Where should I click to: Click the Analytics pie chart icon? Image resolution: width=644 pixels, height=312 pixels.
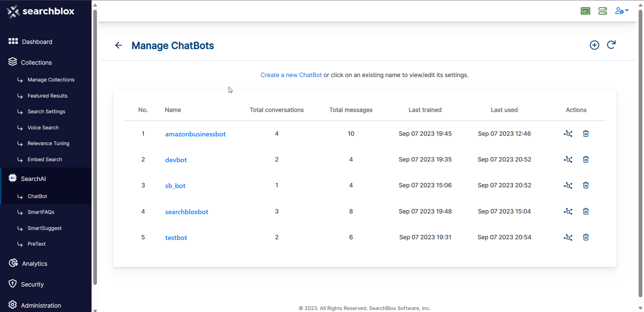point(13,263)
